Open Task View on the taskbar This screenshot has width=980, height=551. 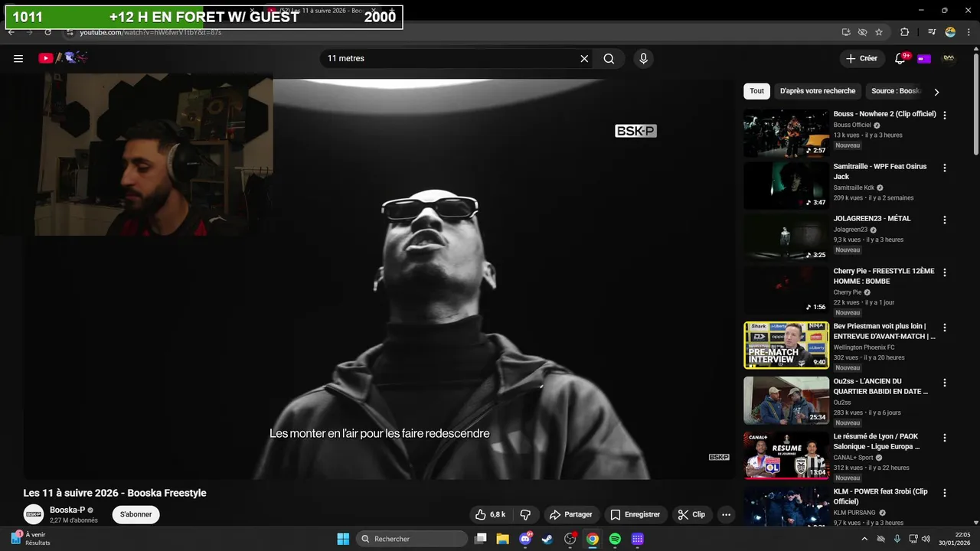pyautogui.click(x=480, y=539)
